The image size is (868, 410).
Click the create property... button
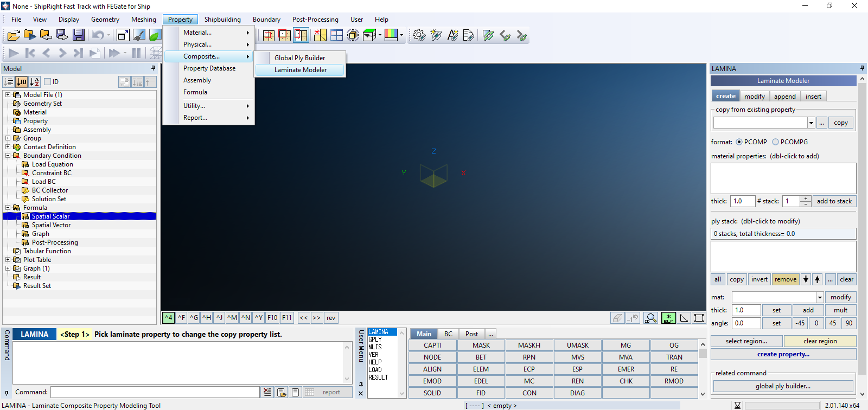(783, 354)
